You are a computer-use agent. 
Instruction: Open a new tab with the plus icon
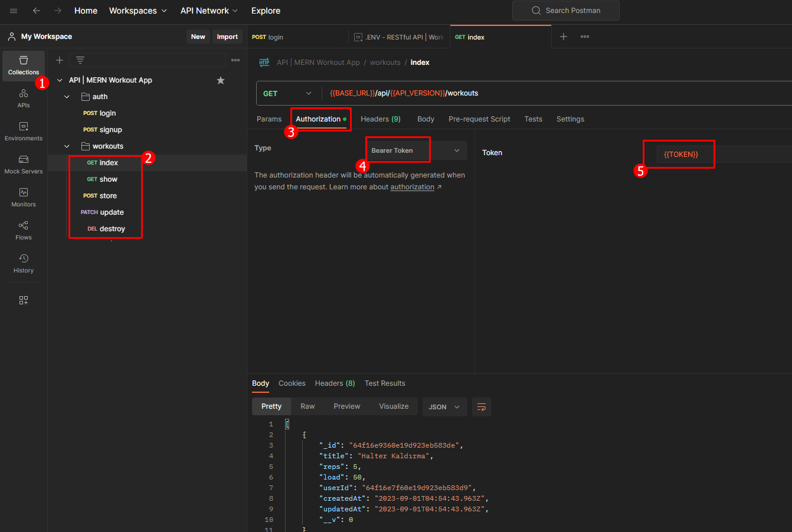point(564,37)
